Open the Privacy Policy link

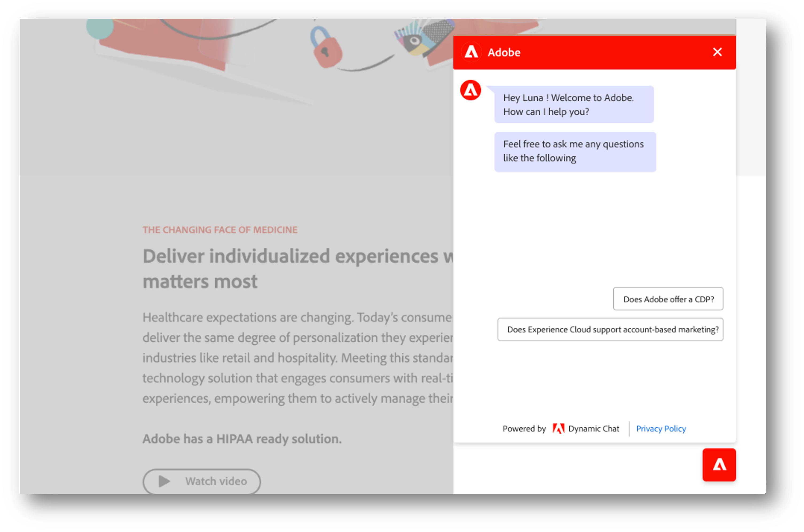[x=661, y=428]
